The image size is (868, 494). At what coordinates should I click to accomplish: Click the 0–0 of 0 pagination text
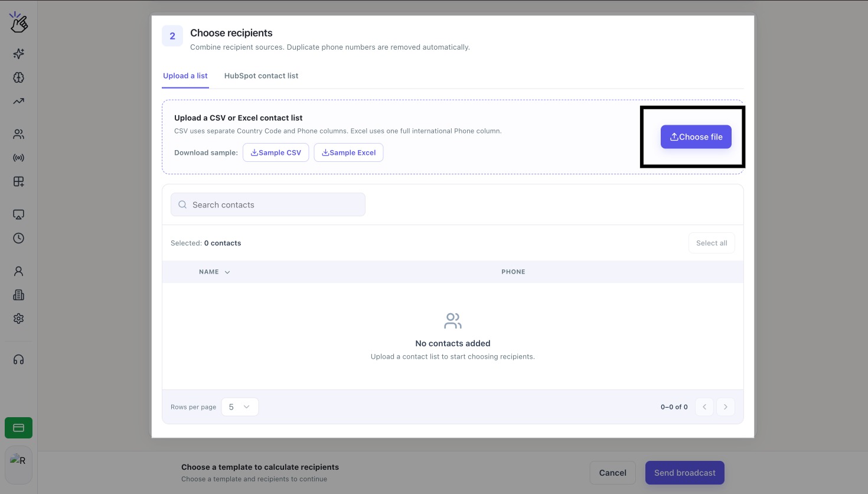[674, 407]
